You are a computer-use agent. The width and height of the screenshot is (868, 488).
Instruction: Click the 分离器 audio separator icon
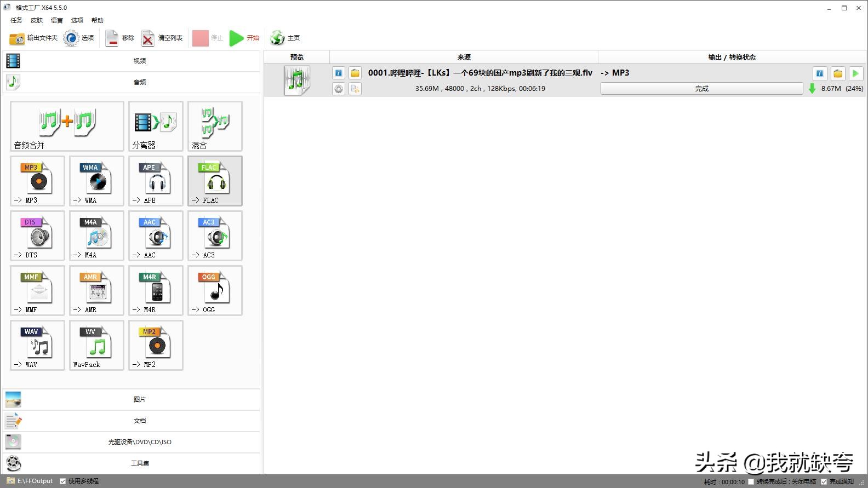[156, 126]
